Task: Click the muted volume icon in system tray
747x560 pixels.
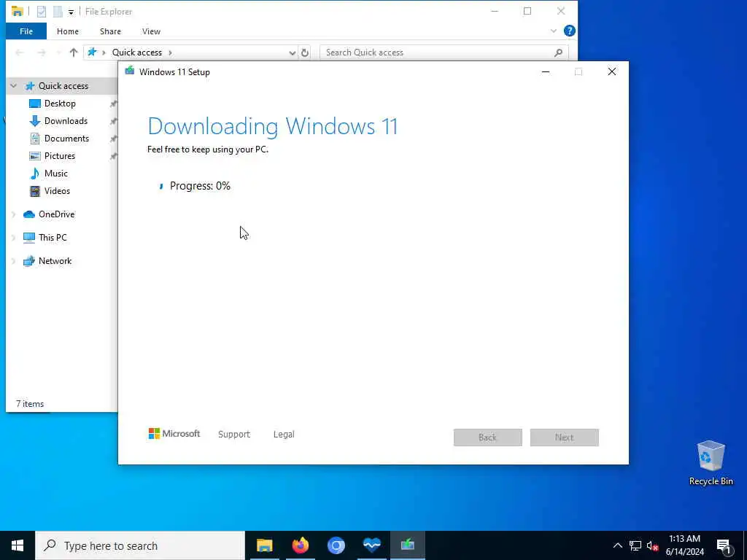Action: (652, 545)
